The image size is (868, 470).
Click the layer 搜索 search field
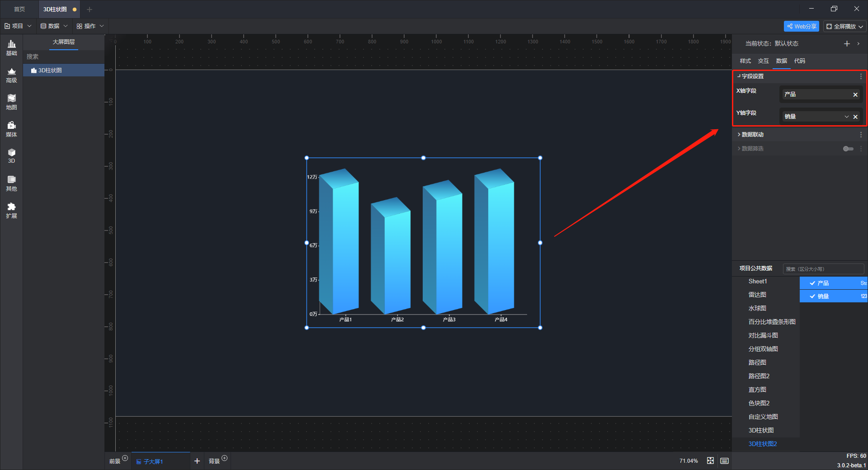tap(64, 56)
